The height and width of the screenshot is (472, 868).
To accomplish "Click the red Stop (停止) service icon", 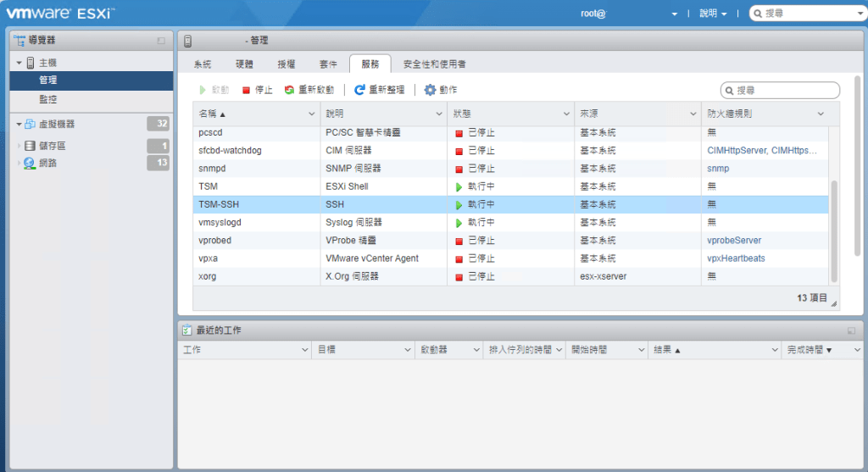I will pyautogui.click(x=247, y=90).
